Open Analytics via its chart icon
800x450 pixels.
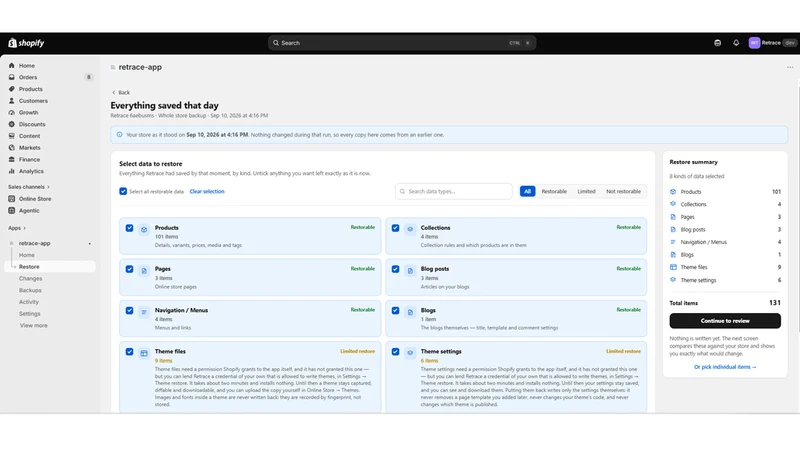(12, 171)
